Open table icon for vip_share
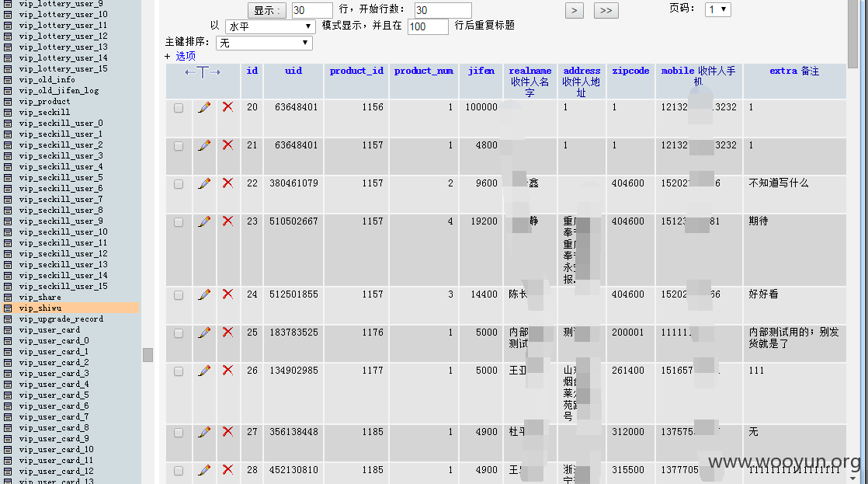Viewport: 868px width, 484px height. point(8,298)
